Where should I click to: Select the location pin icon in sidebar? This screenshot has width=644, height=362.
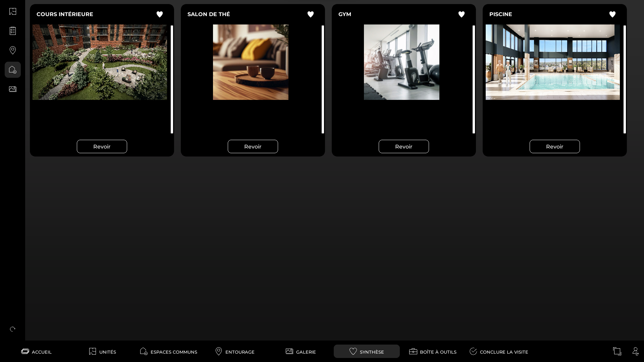13,50
